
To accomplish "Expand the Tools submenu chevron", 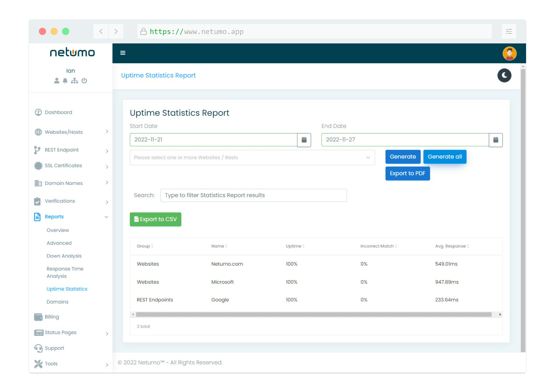I will (x=107, y=365).
